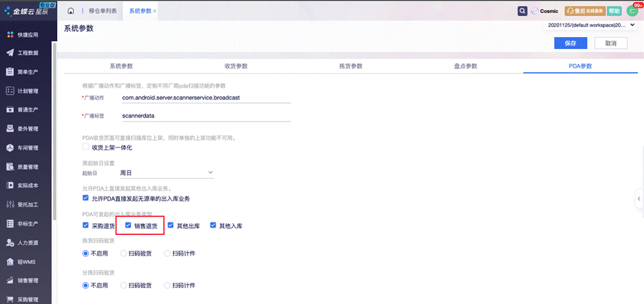Switch to 盘点参数 tab
Image resolution: width=644 pixels, height=304 pixels.
[466, 66]
